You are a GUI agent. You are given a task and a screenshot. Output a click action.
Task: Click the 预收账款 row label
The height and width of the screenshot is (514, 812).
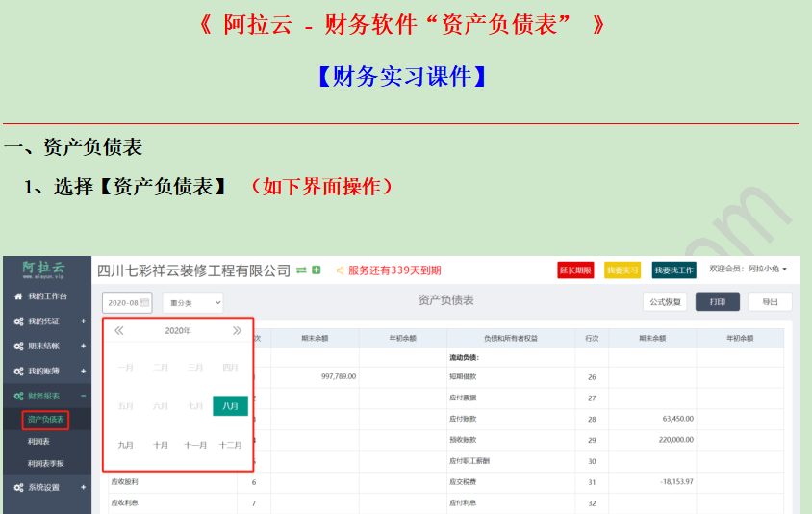pyautogui.click(x=463, y=440)
